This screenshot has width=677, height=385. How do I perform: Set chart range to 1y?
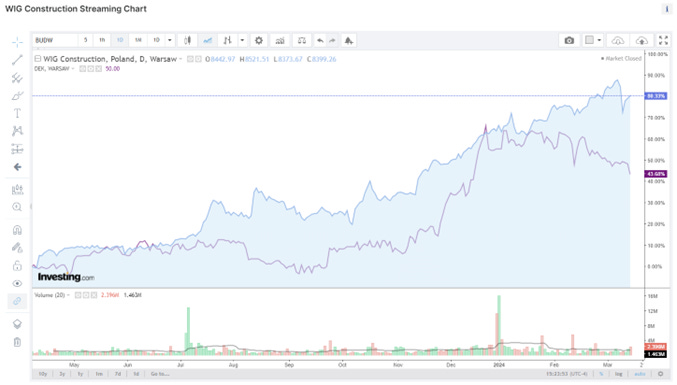tap(80, 374)
